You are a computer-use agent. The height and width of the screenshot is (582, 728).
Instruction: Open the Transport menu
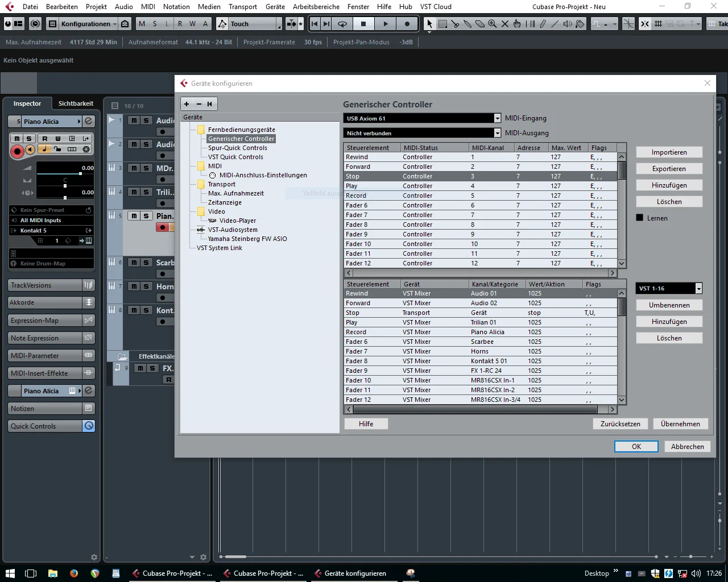[243, 7]
